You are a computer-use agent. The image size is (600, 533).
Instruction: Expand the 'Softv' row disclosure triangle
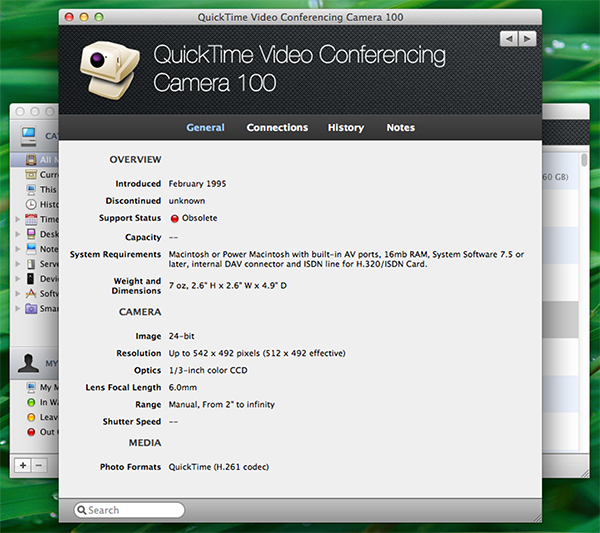18,293
